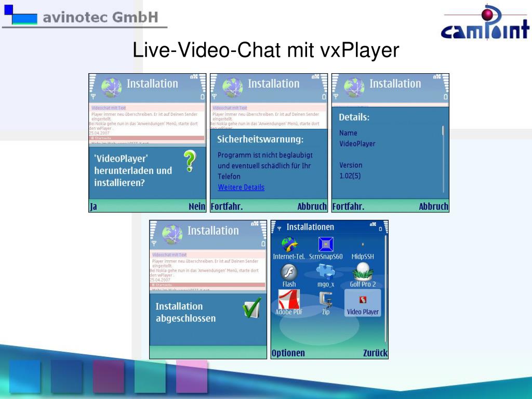
Task: Click the version value '1.02(5)'
Action: click(350, 176)
